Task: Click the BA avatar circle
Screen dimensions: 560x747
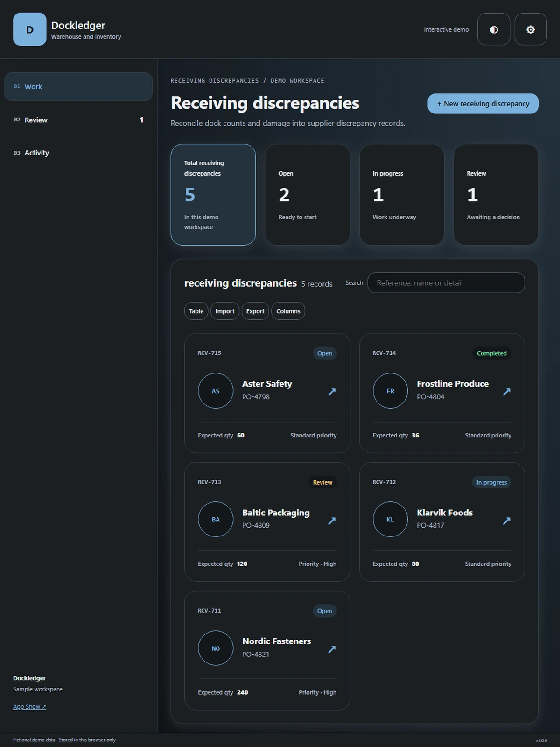Action: click(x=216, y=519)
